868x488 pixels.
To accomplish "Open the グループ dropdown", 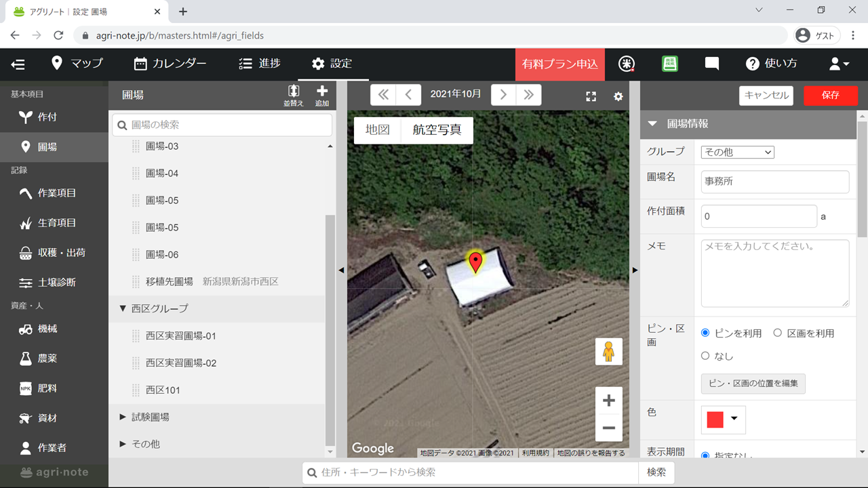I will 737,152.
